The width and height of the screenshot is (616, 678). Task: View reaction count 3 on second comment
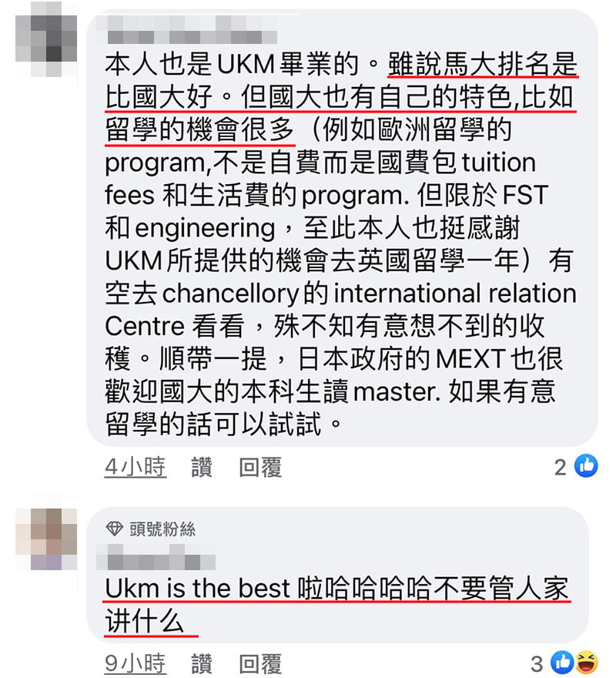click(537, 663)
